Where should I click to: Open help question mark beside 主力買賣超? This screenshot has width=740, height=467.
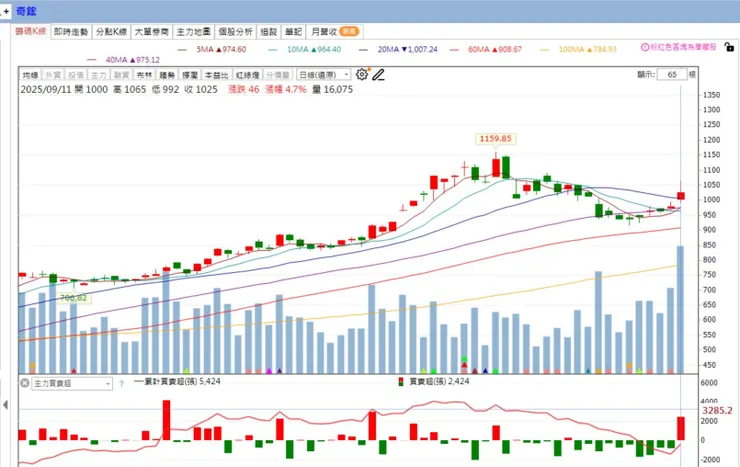[121, 384]
